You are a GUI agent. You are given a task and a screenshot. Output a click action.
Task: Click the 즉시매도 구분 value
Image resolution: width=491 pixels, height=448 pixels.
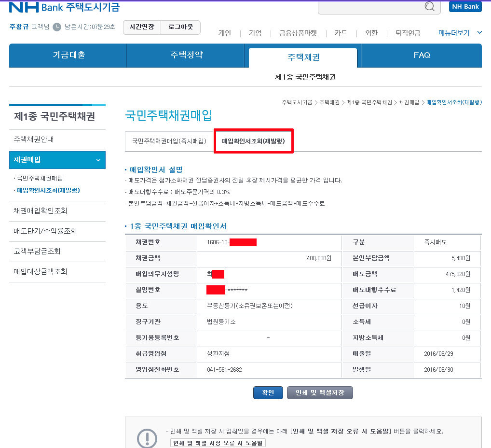tap(435, 242)
